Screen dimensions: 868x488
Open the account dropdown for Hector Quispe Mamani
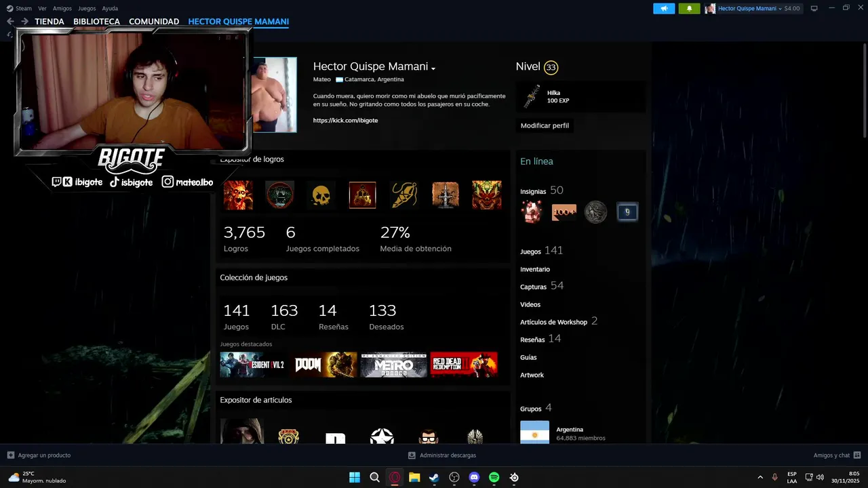tap(753, 8)
